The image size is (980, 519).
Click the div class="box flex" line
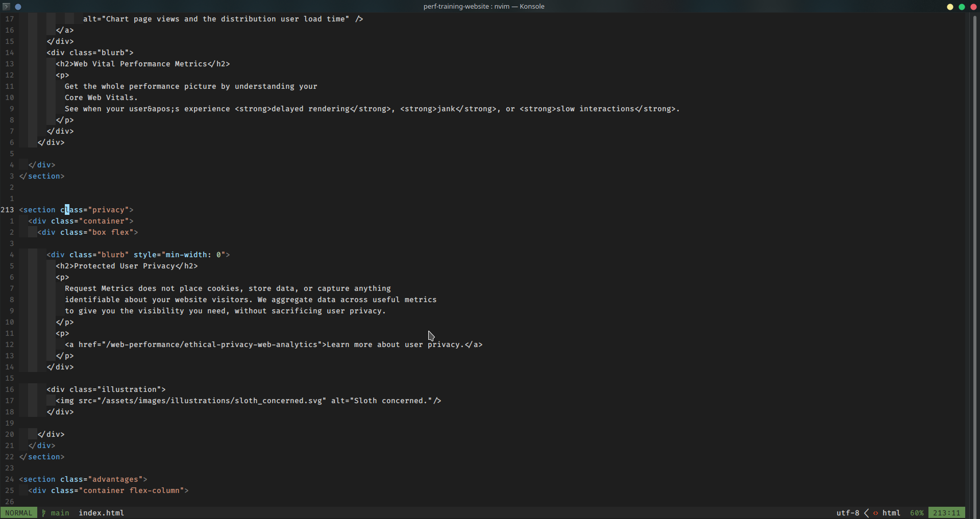coord(88,232)
